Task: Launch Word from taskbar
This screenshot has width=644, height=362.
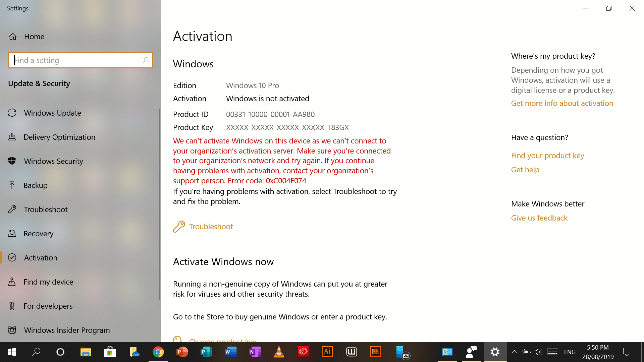Action: (x=231, y=352)
